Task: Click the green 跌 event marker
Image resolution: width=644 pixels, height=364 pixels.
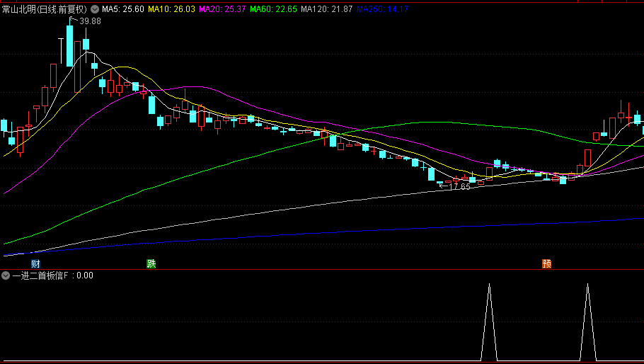Action: [x=151, y=263]
